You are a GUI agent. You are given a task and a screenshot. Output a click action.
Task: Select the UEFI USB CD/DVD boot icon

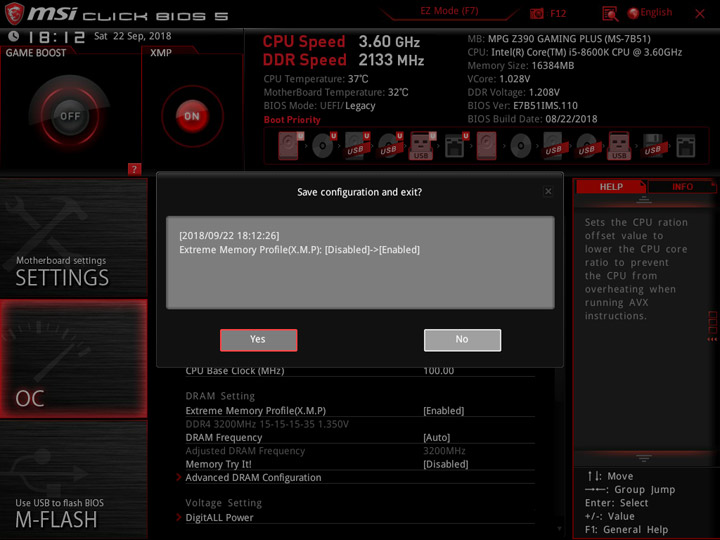pyautogui.click(x=390, y=146)
